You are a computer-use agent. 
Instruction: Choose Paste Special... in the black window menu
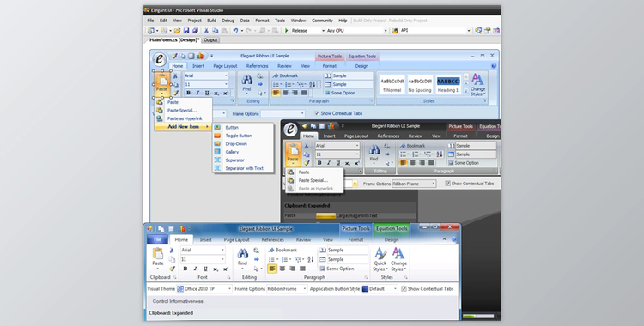[314, 181]
